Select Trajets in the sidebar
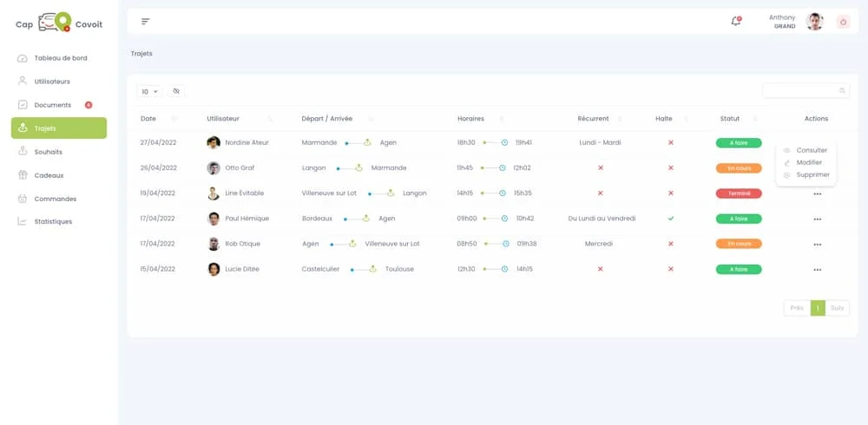 [59, 127]
